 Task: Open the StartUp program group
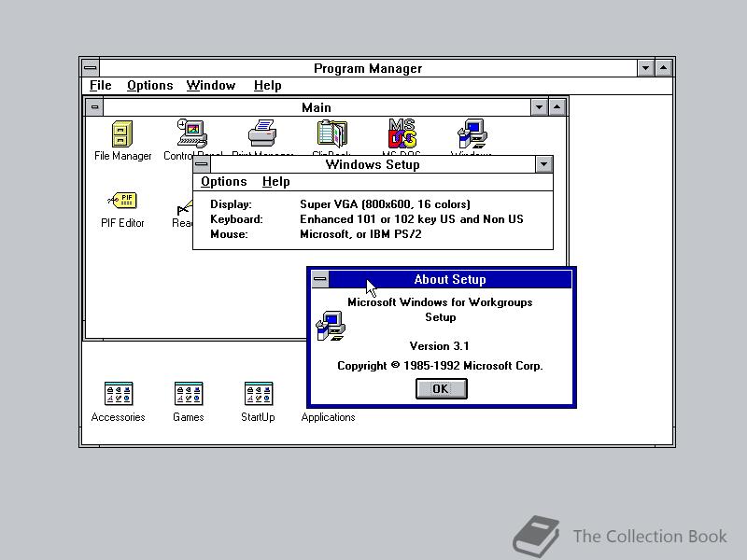(259, 394)
